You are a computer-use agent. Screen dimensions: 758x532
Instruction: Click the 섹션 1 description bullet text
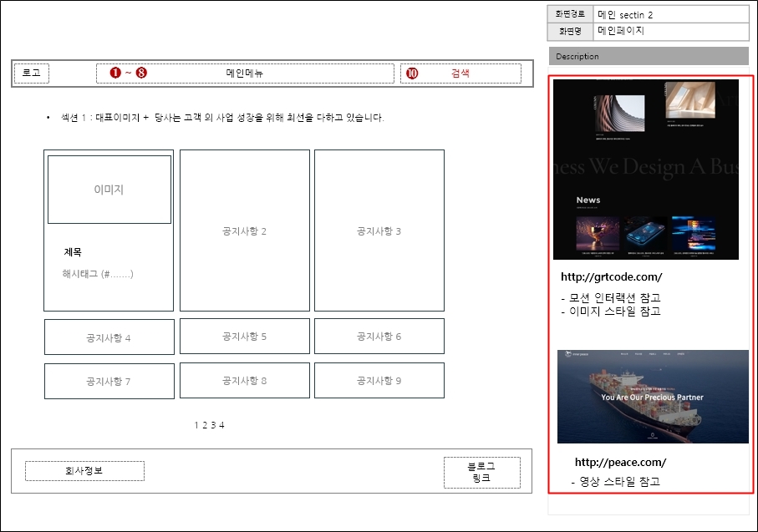[x=222, y=118]
